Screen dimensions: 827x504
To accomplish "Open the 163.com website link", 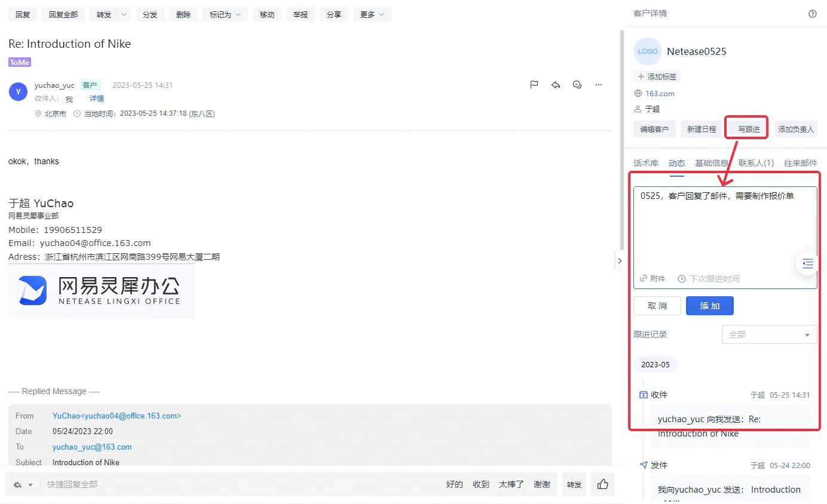I will pyautogui.click(x=660, y=93).
